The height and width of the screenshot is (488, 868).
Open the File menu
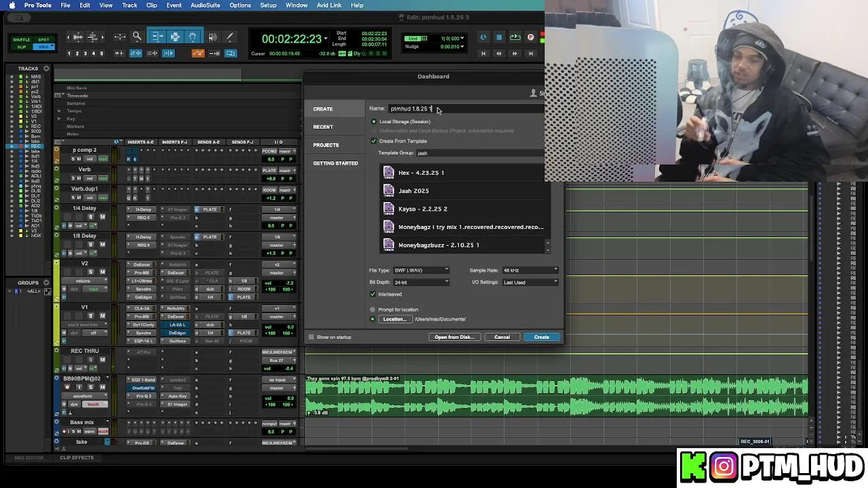coord(65,5)
